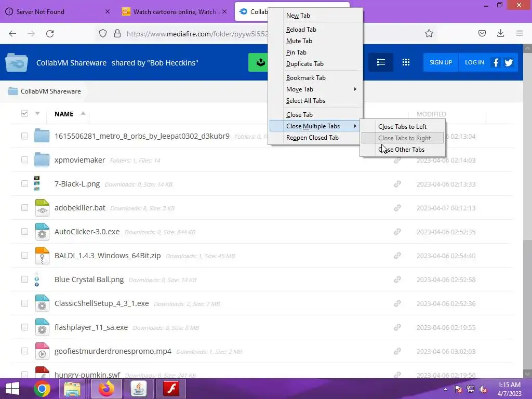Choose New Tab in context menu

[x=316, y=16]
